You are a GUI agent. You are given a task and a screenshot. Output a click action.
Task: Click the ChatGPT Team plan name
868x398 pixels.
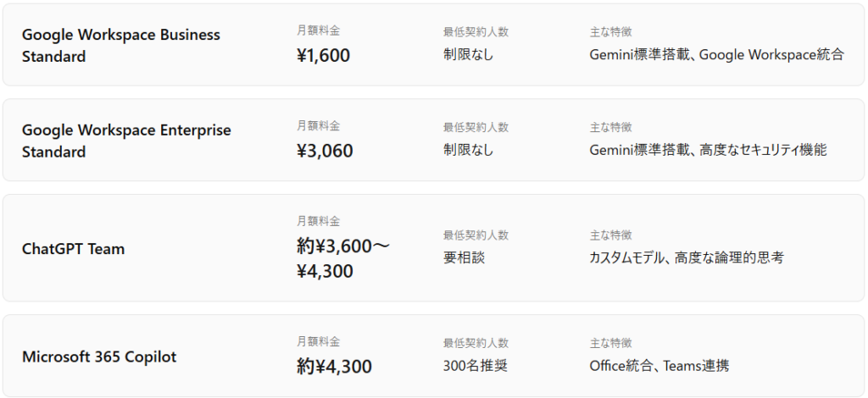[x=73, y=249]
